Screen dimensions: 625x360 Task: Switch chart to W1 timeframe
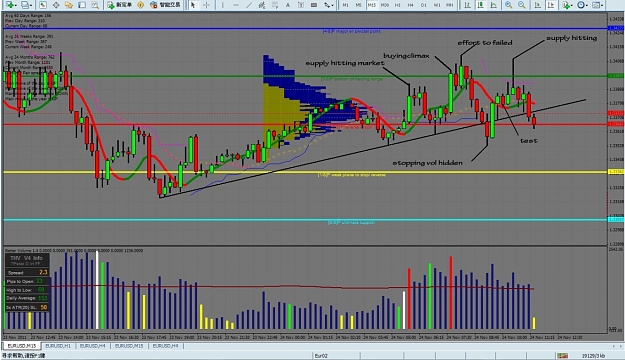[x=437, y=5]
